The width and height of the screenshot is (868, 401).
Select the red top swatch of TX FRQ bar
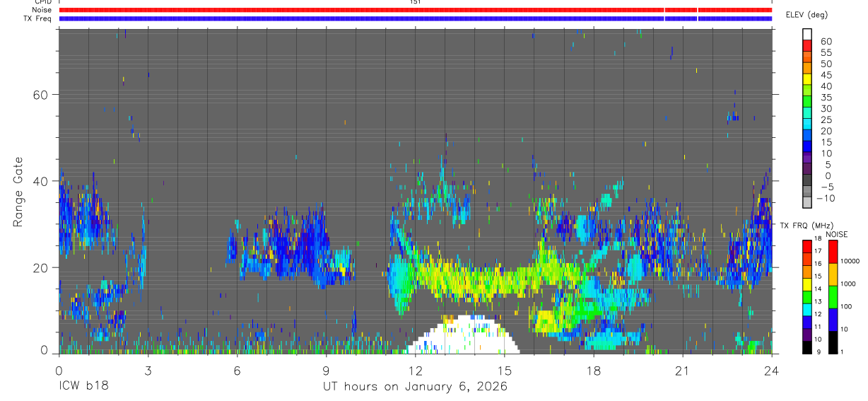807,246
